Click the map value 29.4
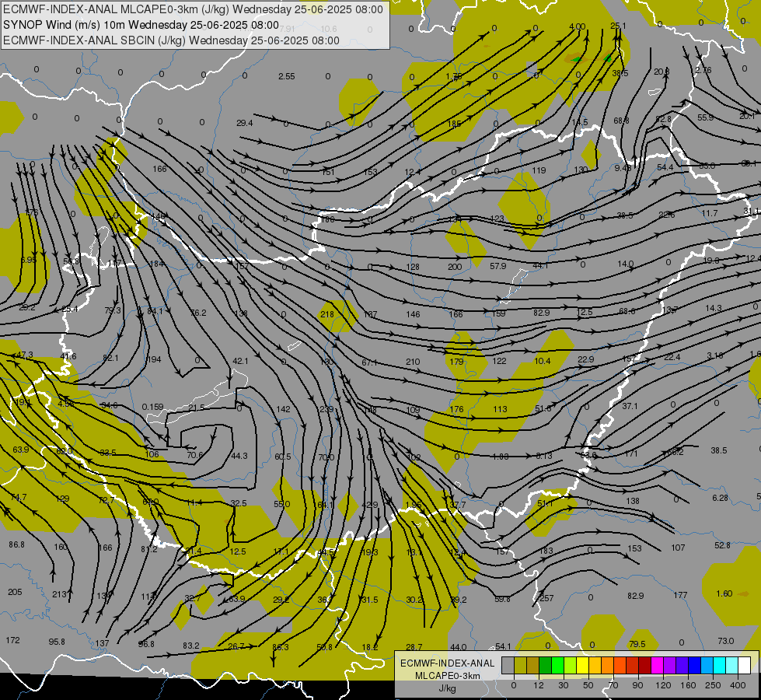This screenshot has height=700, width=761. (x=245, y=123)
